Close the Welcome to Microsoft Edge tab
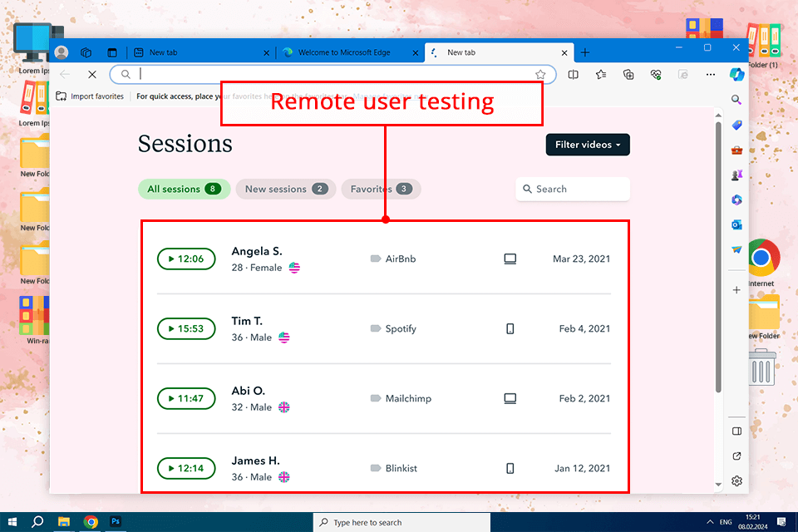 click(416, 53)
